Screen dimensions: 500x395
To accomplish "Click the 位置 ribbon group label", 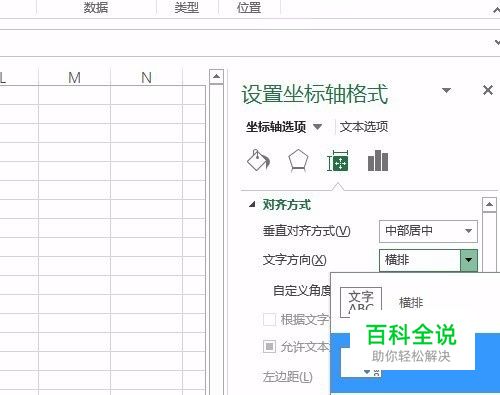I will (x=249, y=7).
